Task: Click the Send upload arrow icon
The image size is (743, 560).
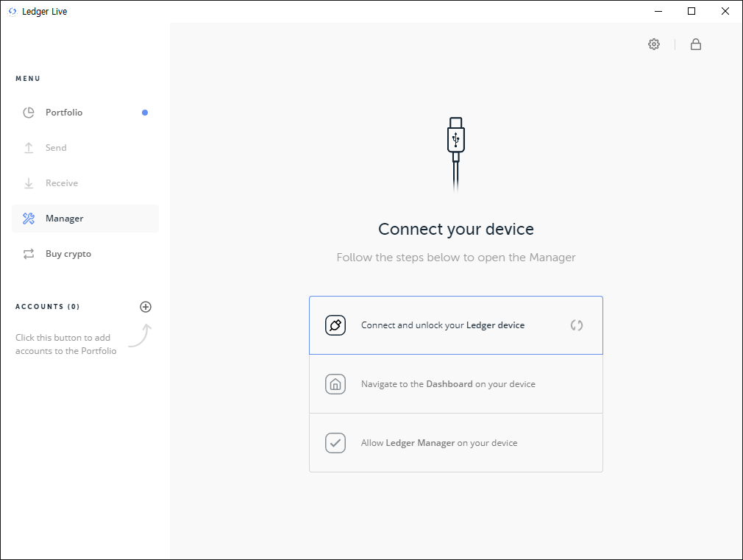Action: tap(29, 148)
